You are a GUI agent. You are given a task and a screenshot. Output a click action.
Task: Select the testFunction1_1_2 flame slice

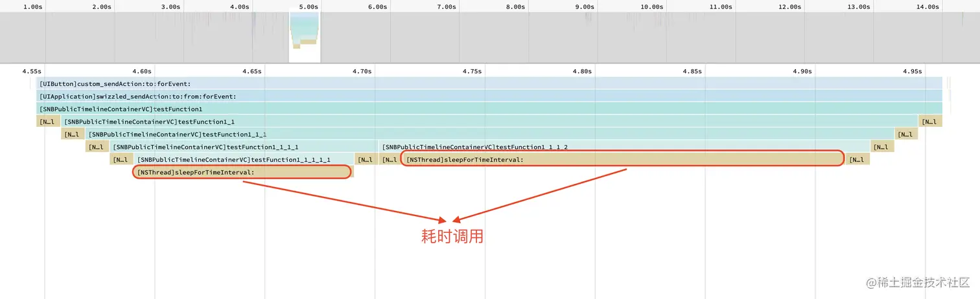coord(624,147)
